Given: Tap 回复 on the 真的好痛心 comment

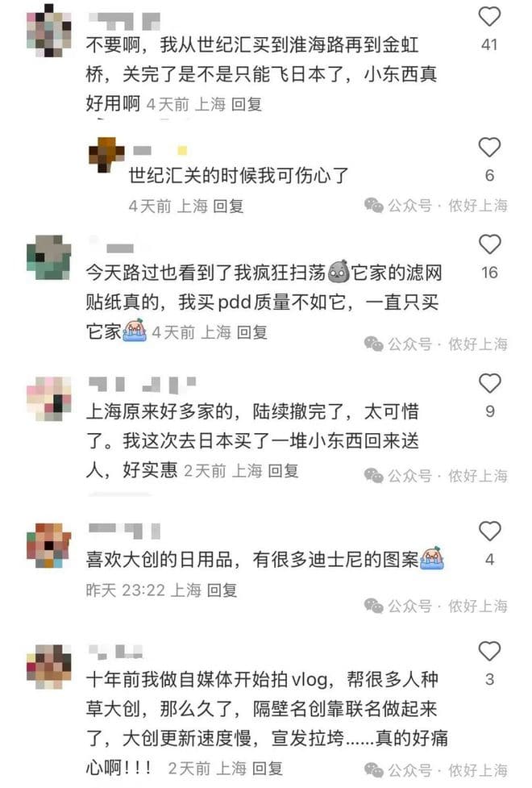Looking at the screenshot, I should [268, 769].
